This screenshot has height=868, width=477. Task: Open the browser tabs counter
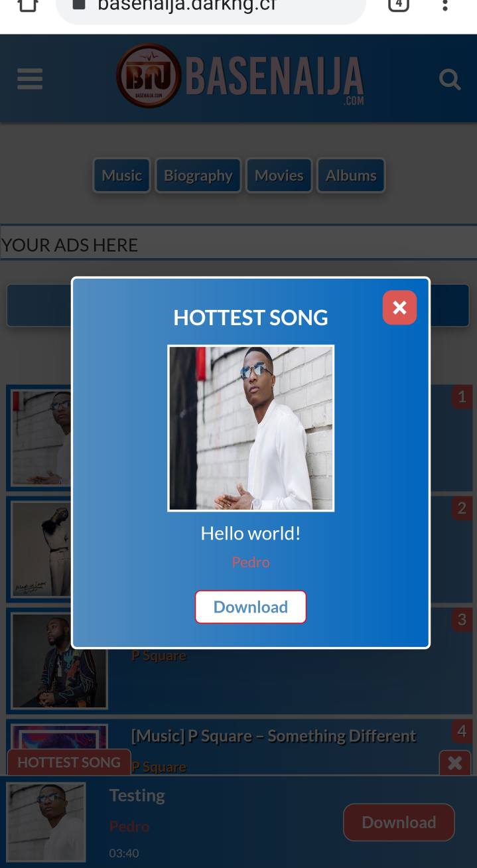coord(398,5)
